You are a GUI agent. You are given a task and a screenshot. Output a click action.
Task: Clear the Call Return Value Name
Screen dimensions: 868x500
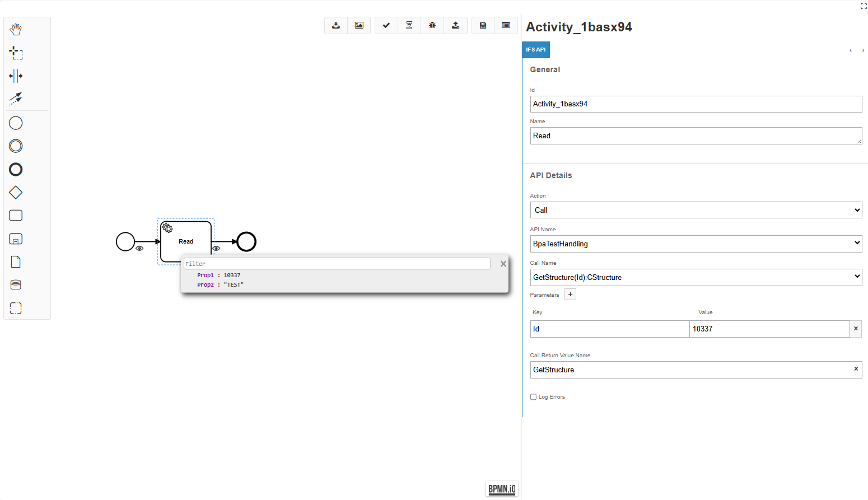(856, 369)
